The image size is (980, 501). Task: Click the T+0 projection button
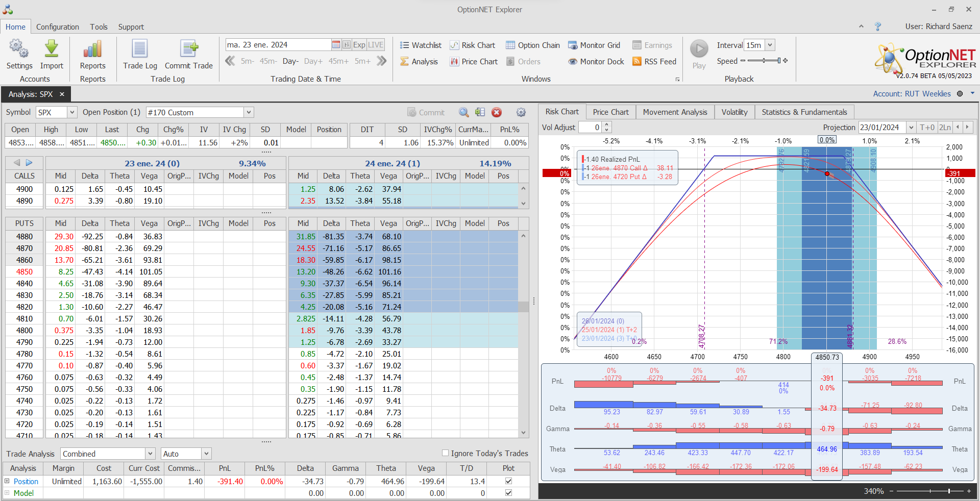(927, 128)
